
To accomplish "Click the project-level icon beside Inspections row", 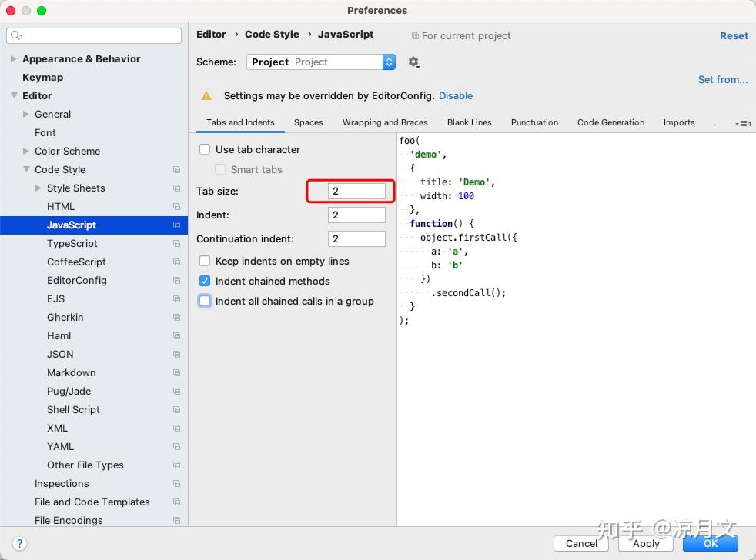I will [x=176, y=484].
